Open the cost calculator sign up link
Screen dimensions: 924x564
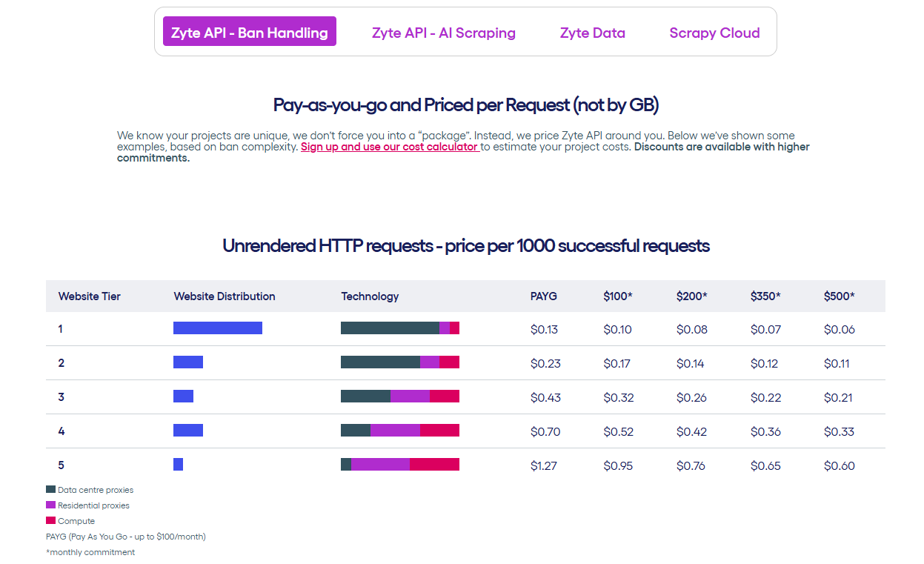coord(389,147)
